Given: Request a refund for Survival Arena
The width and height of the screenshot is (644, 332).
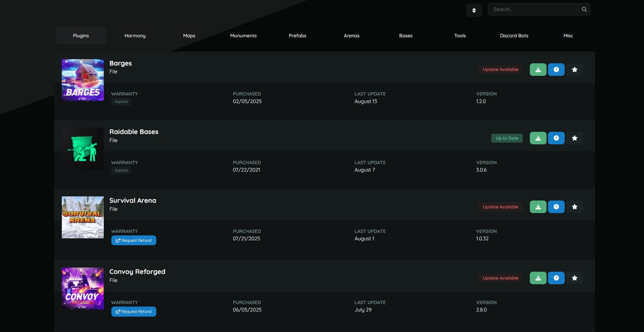Looking at the screenshot, I should click(x=134, y=240).
